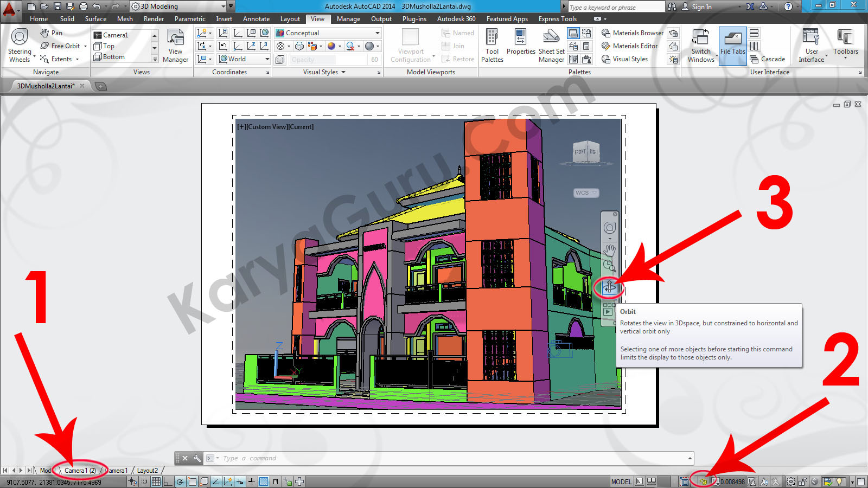This screenshot has height=488, width=868.
Task: Switch to the Render ribbon tab
Action: [x=154, y=19]
